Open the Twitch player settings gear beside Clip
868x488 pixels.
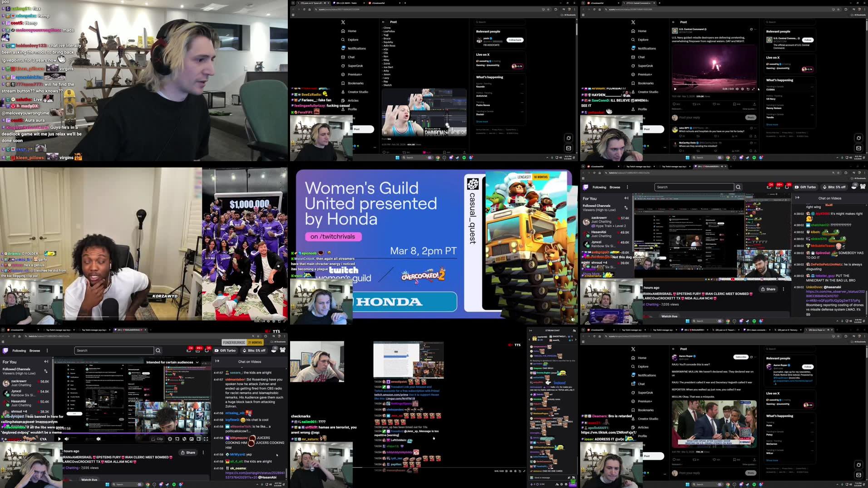pyautogui.click(x=170, y=439)
